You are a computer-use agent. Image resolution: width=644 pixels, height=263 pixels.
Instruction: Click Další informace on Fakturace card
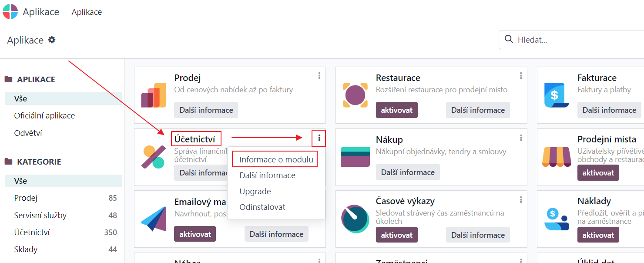[x=609, y=110]
